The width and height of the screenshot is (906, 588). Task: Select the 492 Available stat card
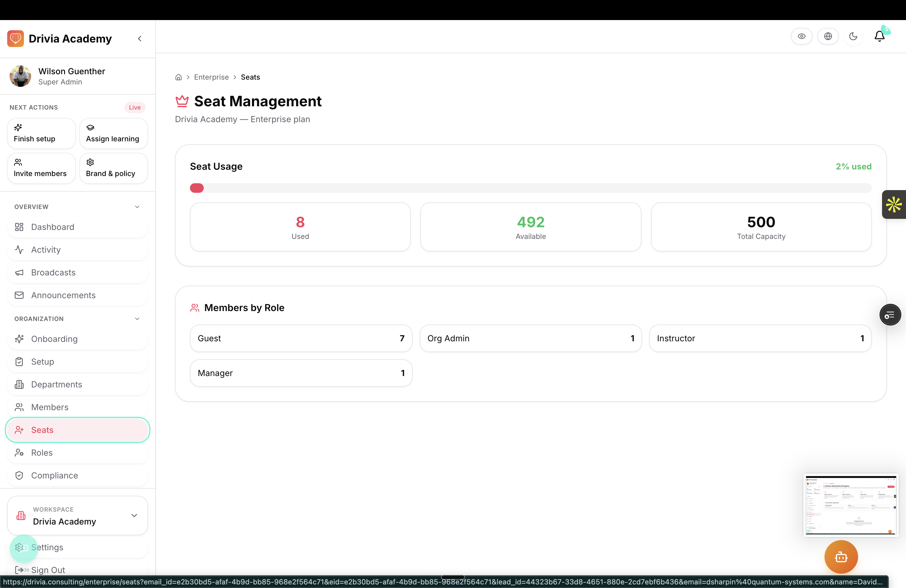pyautogui.click(x=531, y=227)
